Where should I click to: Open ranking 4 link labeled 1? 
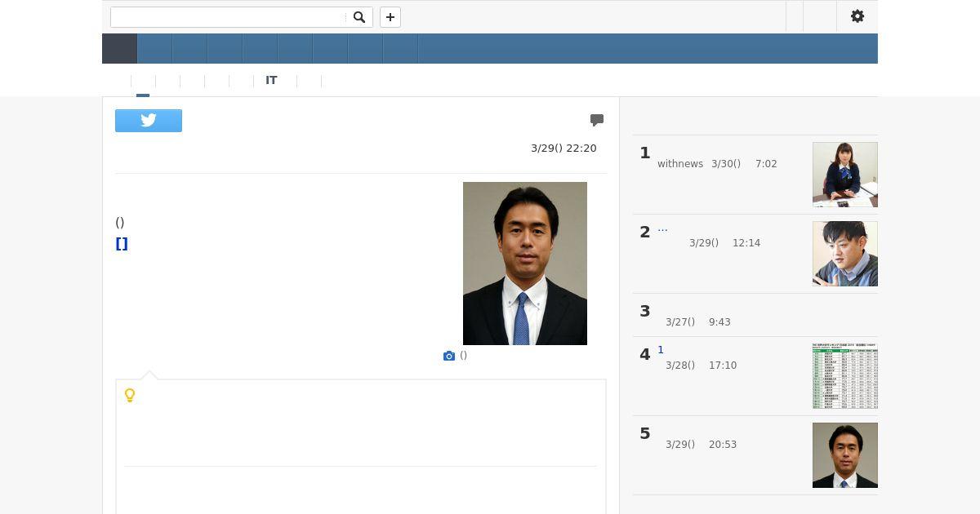tap(661, 350)
